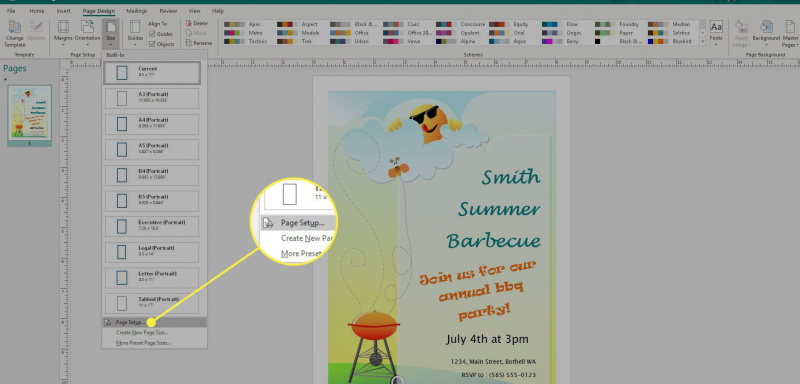The width and height of the screenshot is (800, 384).
Task: Apply the Metro color scheme
Action: coord(244,33)
